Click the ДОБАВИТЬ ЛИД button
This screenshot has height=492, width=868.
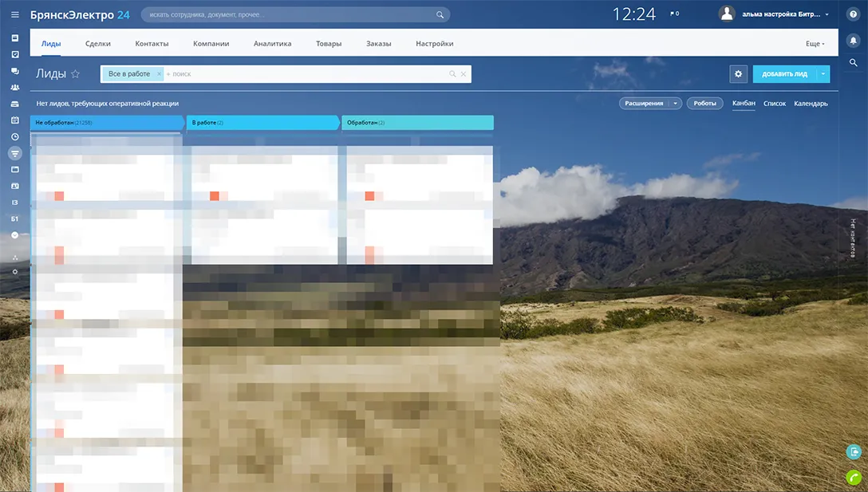pyautogui.click(x=784, y=74)
